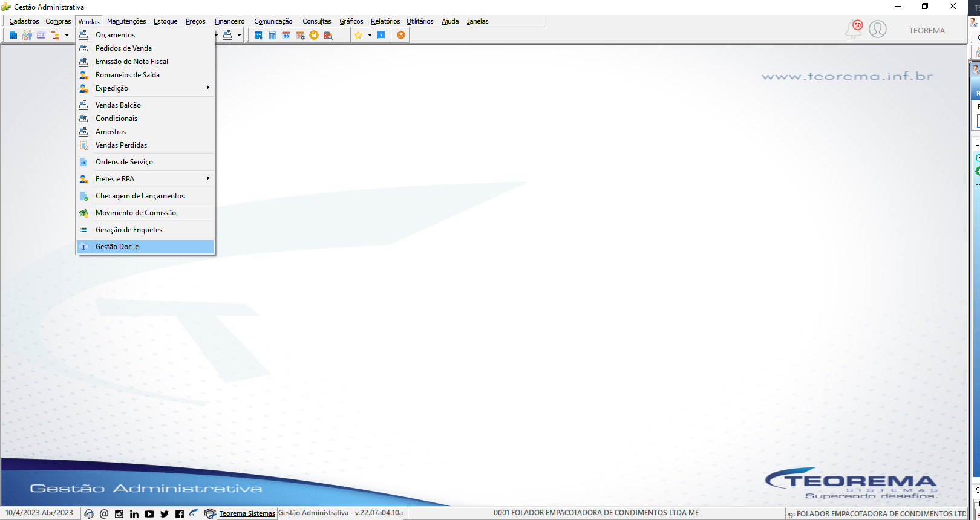Select Pedidos de Venda menu entry
Viewport: 980px width, 520px height.
pos(145,48)
